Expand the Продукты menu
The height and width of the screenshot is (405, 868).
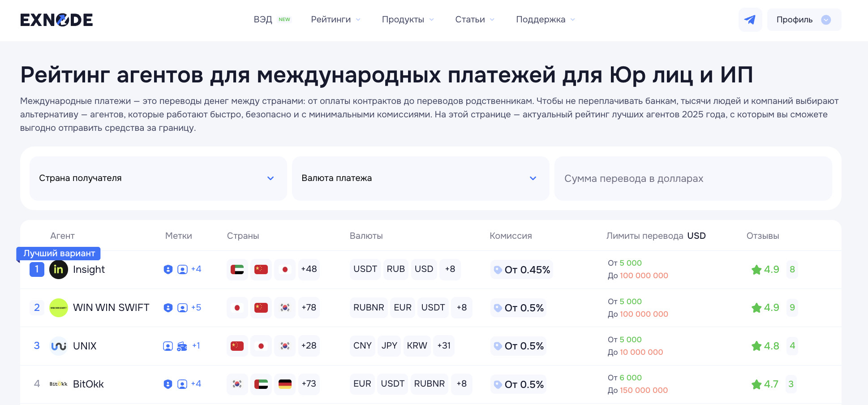tap(408, 20)
